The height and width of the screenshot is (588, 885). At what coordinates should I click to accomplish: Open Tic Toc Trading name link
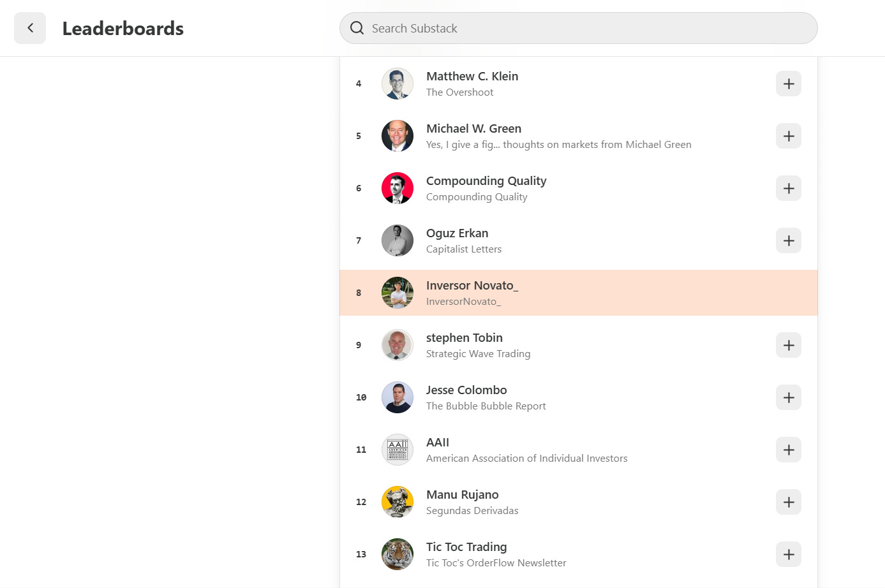point(466,547)
